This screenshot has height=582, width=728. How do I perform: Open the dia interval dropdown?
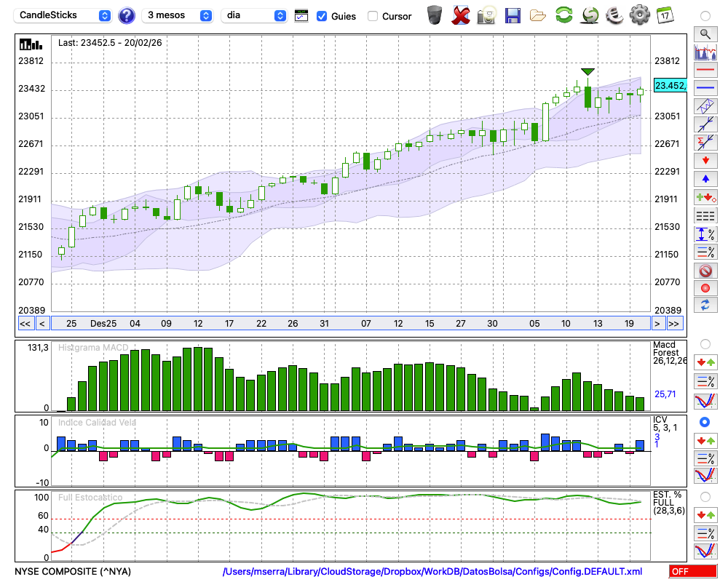[x=254, y=15]
